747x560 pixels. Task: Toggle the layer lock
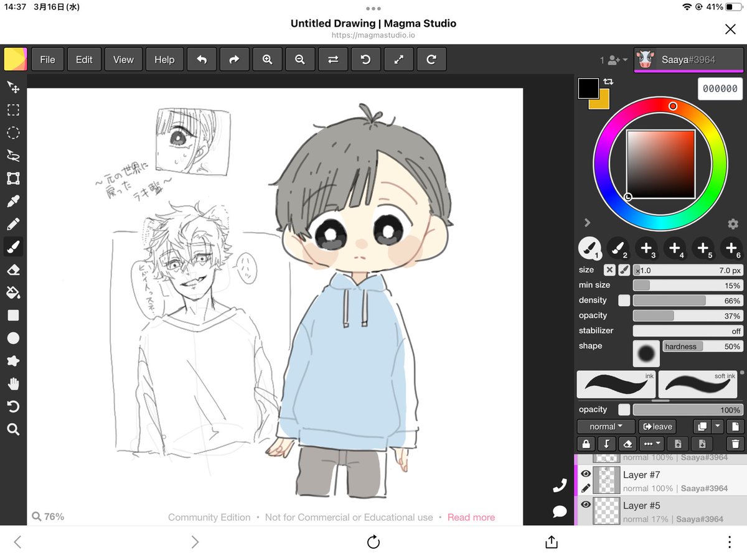pos(585,444)
